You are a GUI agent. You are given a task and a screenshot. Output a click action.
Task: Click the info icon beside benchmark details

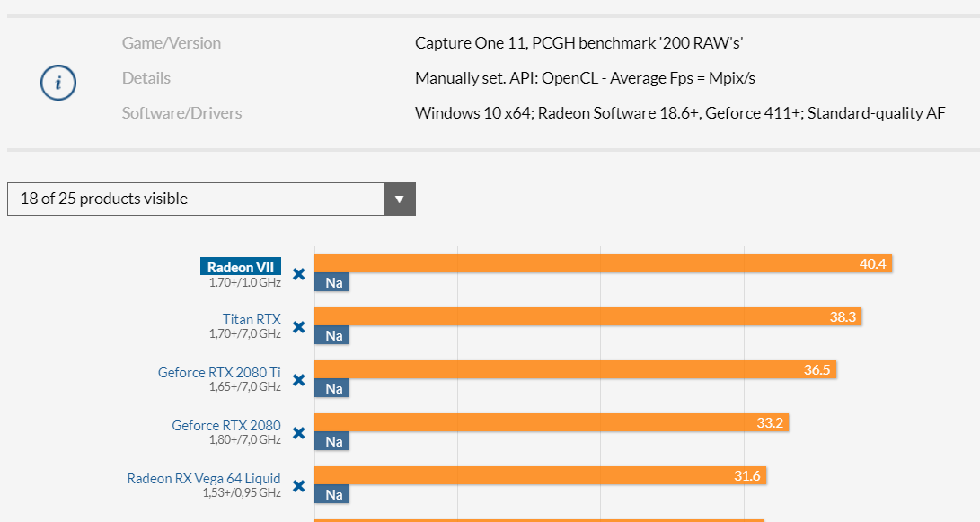(x=58, y=83)
